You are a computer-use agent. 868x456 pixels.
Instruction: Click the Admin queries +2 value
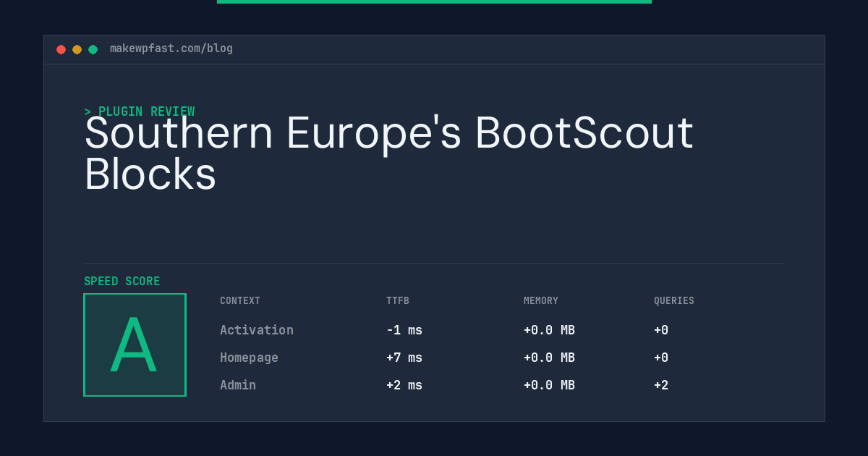coord(661,385)
